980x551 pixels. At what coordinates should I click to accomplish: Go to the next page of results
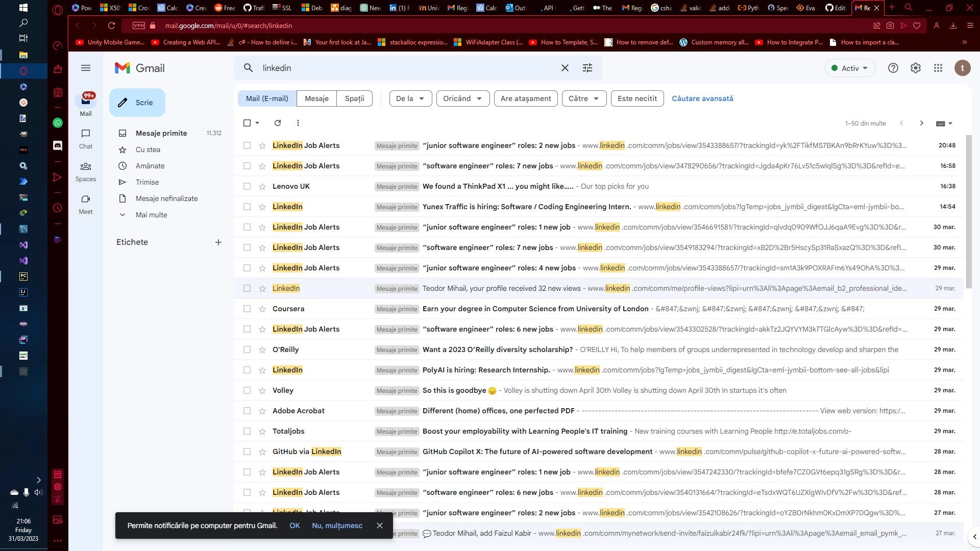tap(921, 123)
